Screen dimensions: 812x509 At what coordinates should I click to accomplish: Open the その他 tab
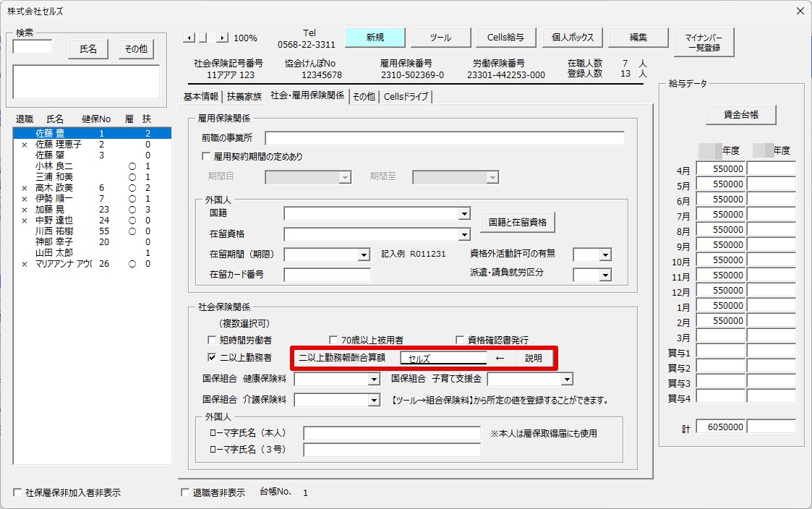pos(364,97)
